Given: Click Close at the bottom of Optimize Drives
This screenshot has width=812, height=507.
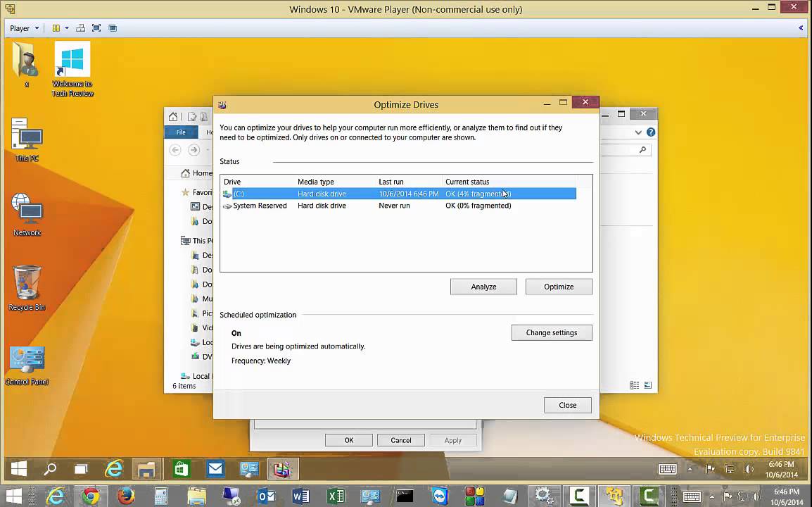Looking at the screenshot, I should point(568,406).
